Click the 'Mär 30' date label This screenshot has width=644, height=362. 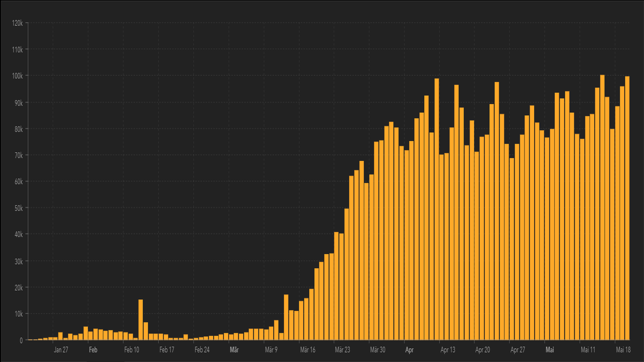point(378,350)
